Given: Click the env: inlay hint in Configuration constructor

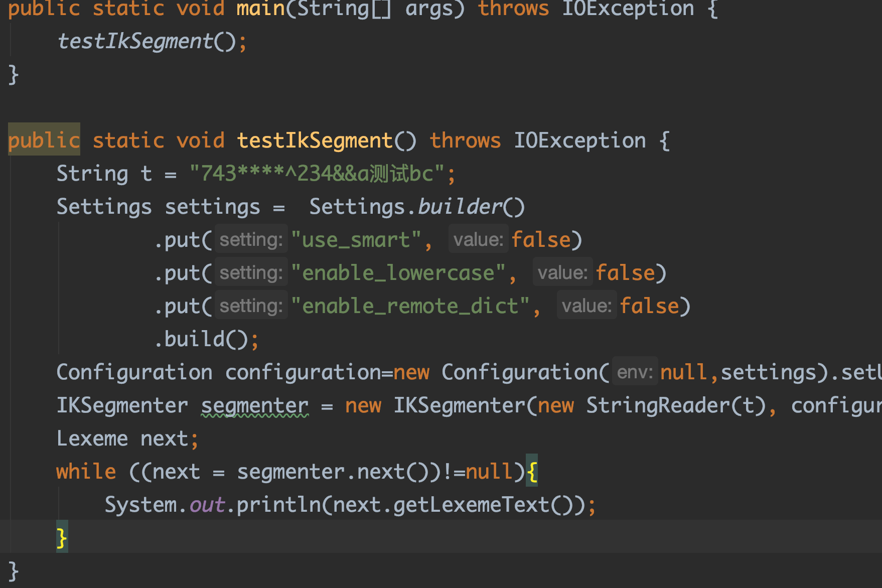Looking at the screenshot, I should [635, 371].
